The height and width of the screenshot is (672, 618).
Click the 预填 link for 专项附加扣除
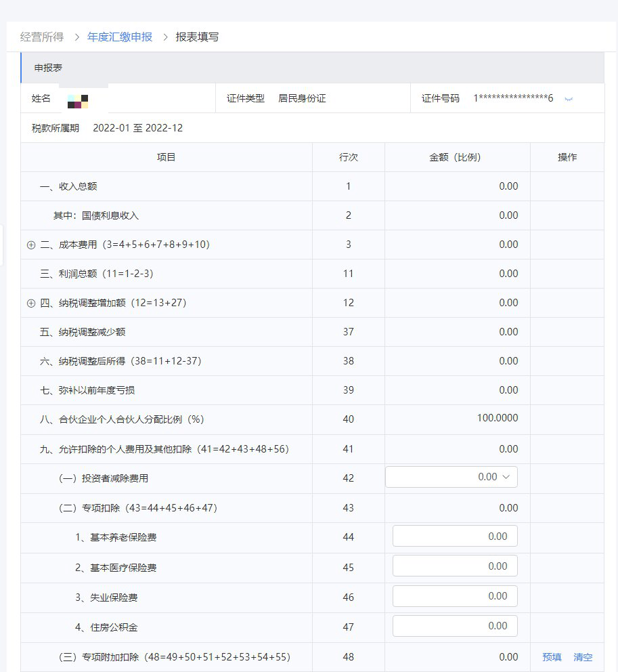tap(552, 656)
